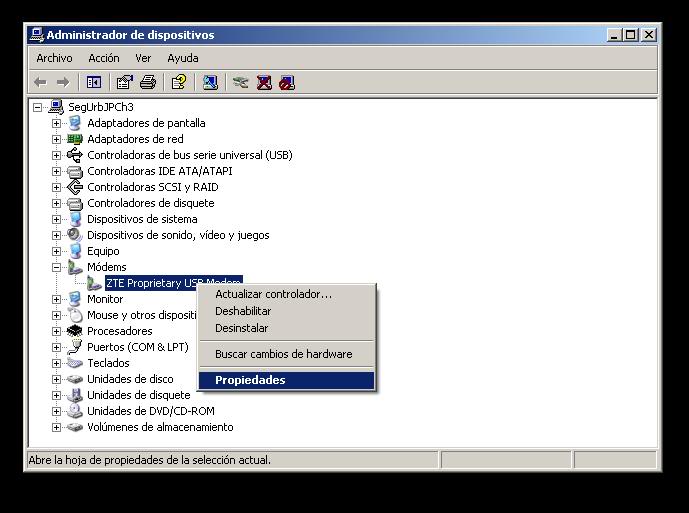This screenshot has width=689, height=513.
Task: Expand Adaptadores de red
Action: [x=56, y=139]
